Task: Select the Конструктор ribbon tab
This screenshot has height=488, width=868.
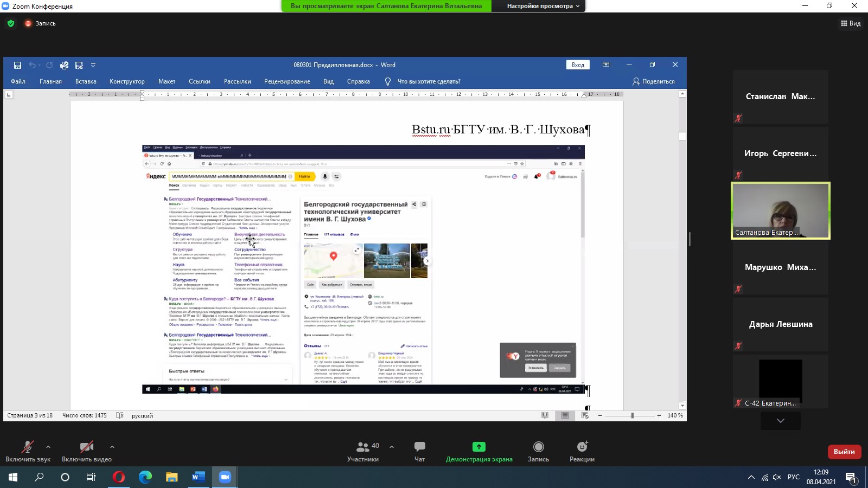Action: pyautogui.click(x=127, y=81)
